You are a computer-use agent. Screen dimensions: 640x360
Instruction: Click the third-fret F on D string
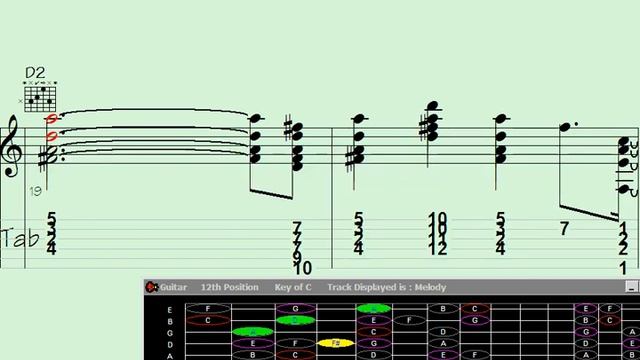click(x=295, y=343)
